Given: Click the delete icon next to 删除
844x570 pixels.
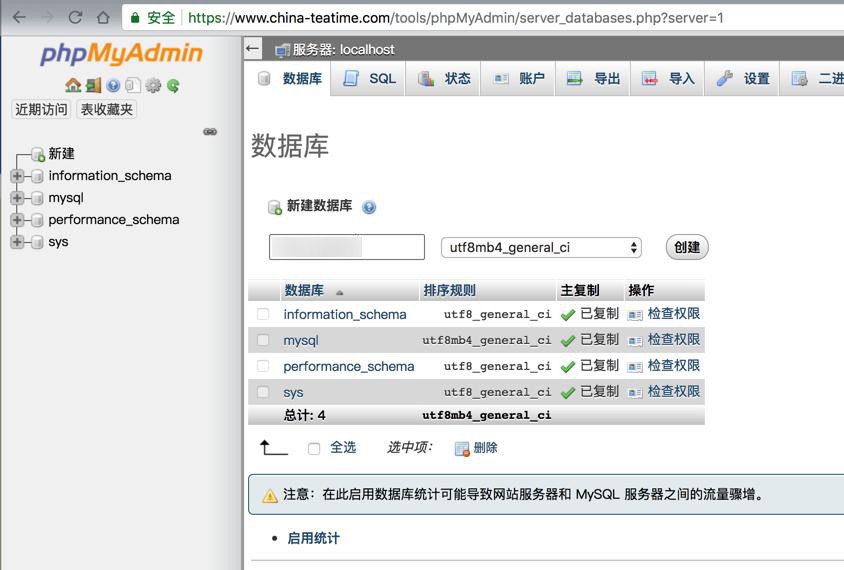Looking at the screenshot, I should [462, 448].
